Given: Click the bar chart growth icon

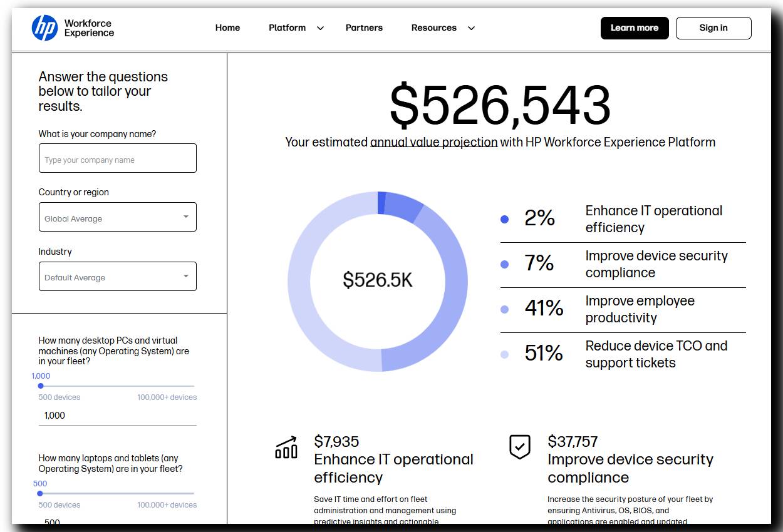Looking at the screenshot, I should click(x=286, y=448).
